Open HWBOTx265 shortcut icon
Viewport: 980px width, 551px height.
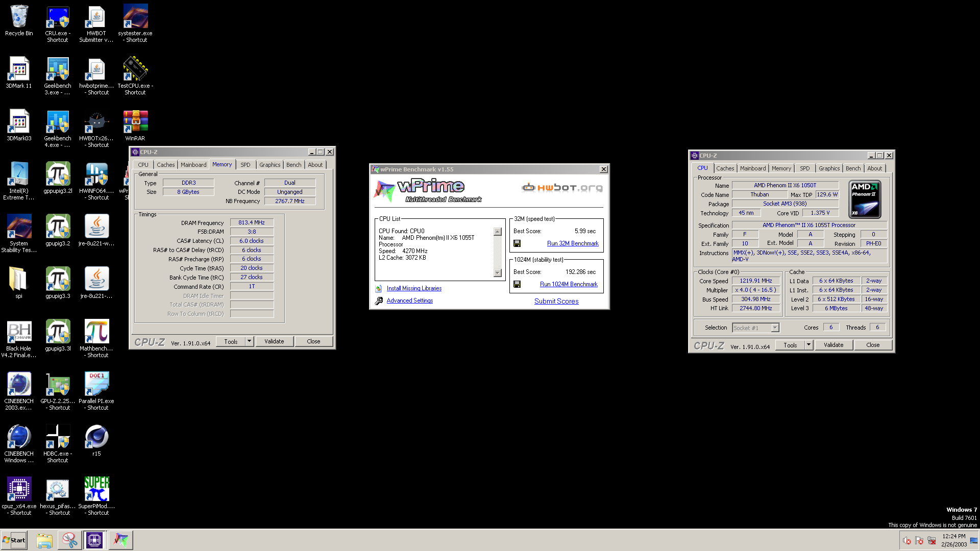click(96, 129)
